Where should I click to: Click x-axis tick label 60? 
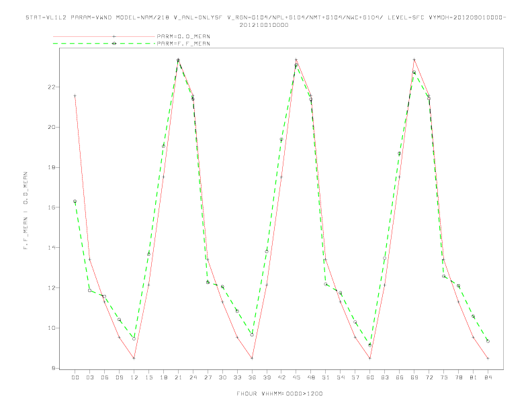coord(370,377)
